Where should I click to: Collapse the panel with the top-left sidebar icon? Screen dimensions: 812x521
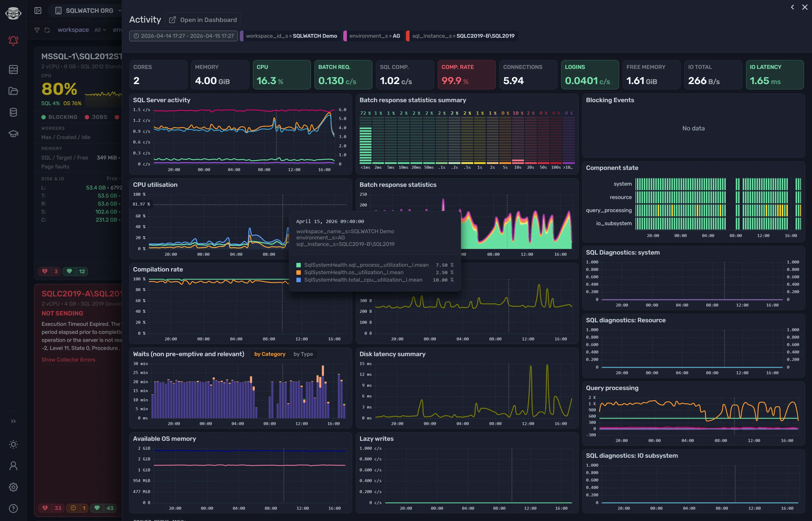click(x=37, y=10)
